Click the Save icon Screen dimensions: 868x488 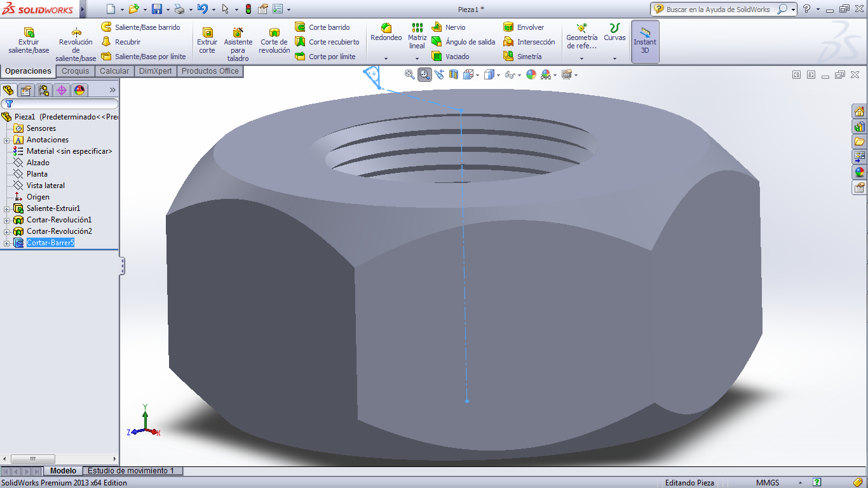[157, 9]
